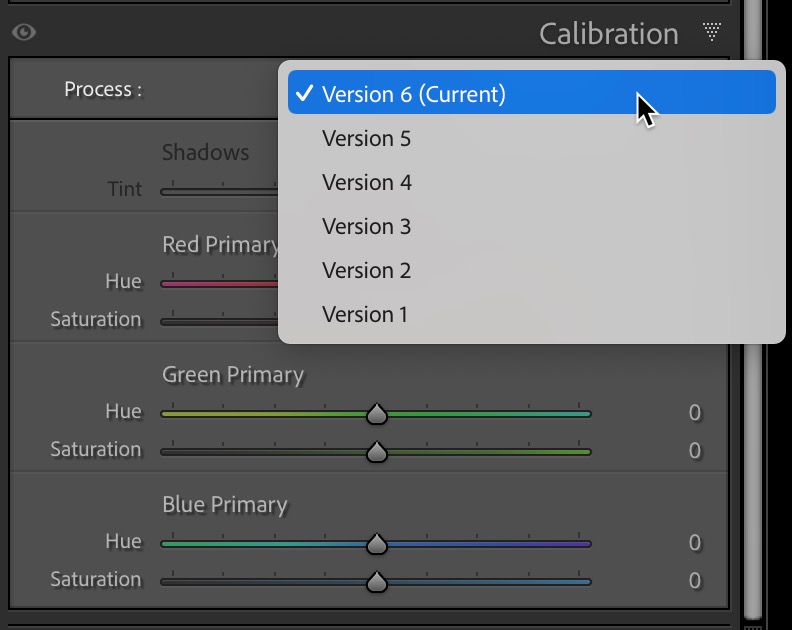This screenshot has width=792, height=630.
Task: Toggle the Calibration panel eye icon
Action: click(24, 33)
